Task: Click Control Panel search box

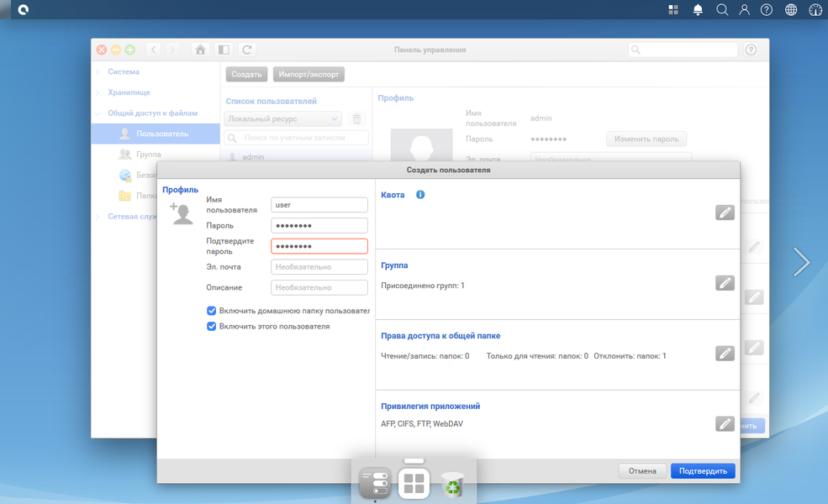Action: pyautogui.click(x=683, y=50)
